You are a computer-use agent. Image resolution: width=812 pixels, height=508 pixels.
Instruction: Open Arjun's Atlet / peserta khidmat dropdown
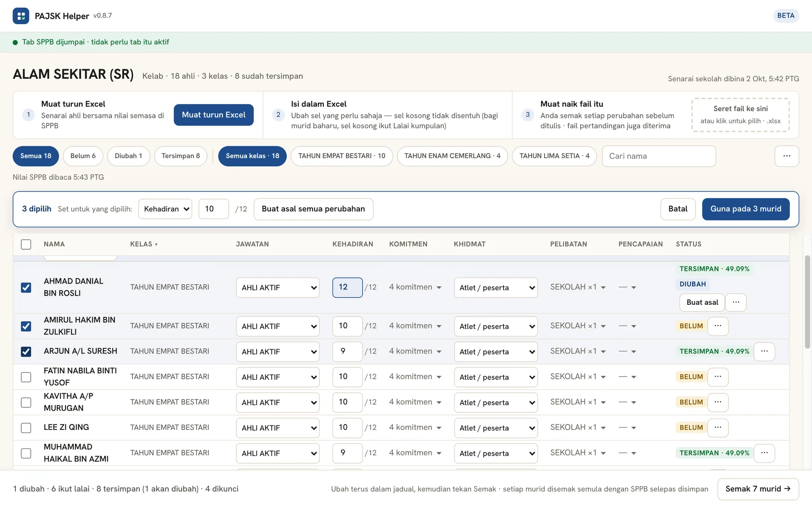pyautogui.click(x=496, y=352)
